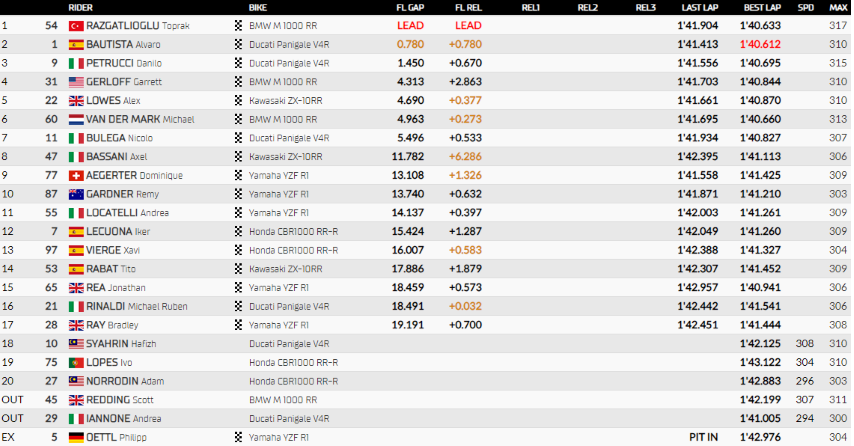Click best lap 1'43.122 for Lopes
This screenshot has width=854, height=446.
click(760, 362)
